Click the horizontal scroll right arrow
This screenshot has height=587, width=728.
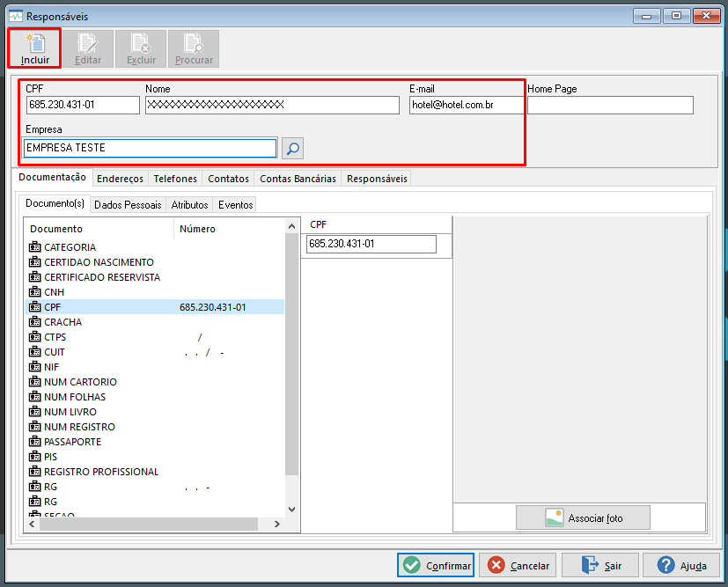tap(277, 524)
